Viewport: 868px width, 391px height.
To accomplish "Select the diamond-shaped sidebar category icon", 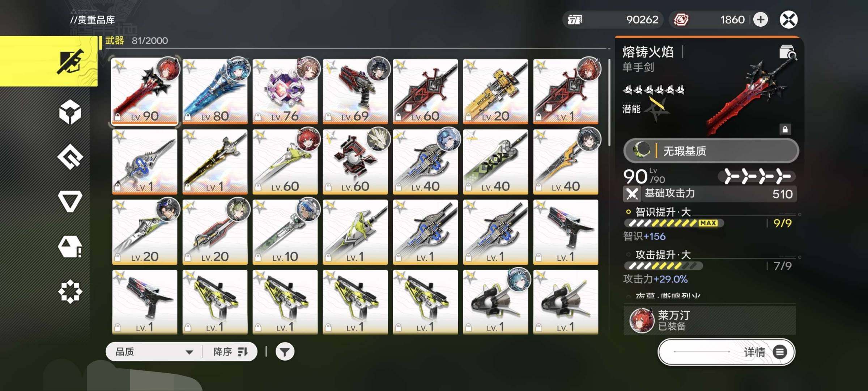I will [70, 157].
